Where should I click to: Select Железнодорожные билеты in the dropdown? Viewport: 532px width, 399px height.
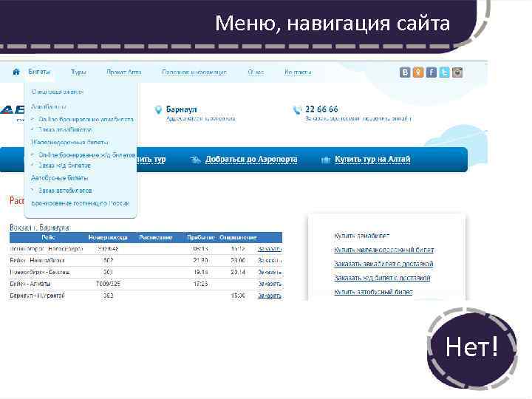(x=69, y=142)
